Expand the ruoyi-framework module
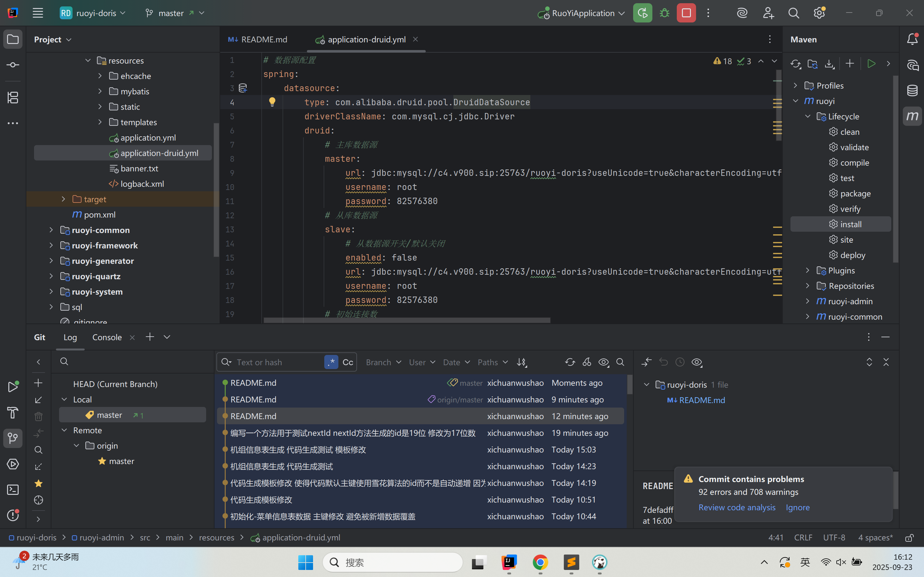The width and height of the screenshot is (924, 577). [51, 245]
